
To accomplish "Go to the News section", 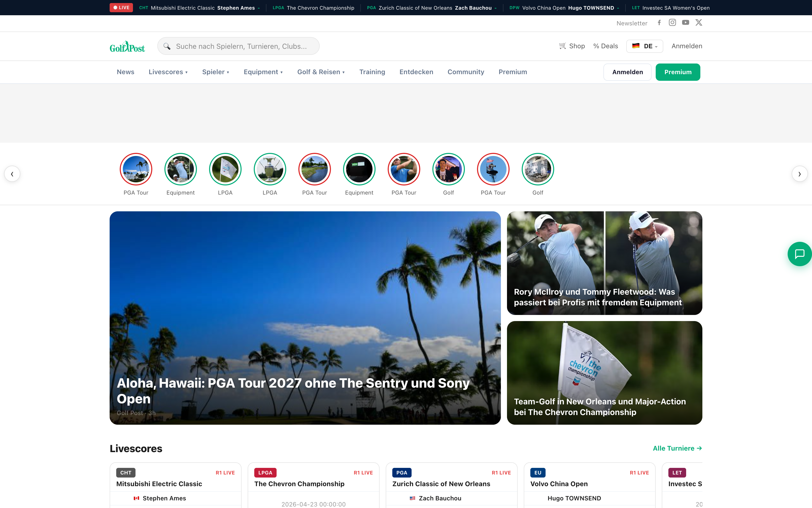I will tap(126, 72).
